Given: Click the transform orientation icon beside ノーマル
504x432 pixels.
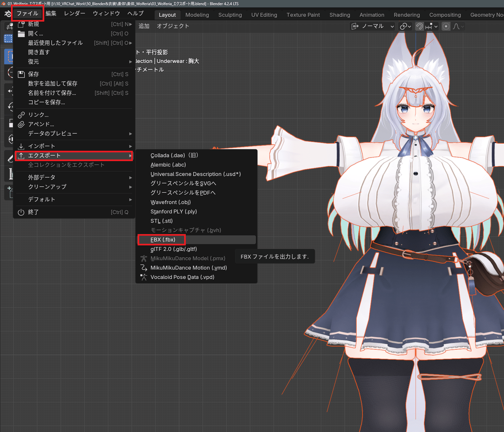Looking at the screenshot, I should (355, 26).
